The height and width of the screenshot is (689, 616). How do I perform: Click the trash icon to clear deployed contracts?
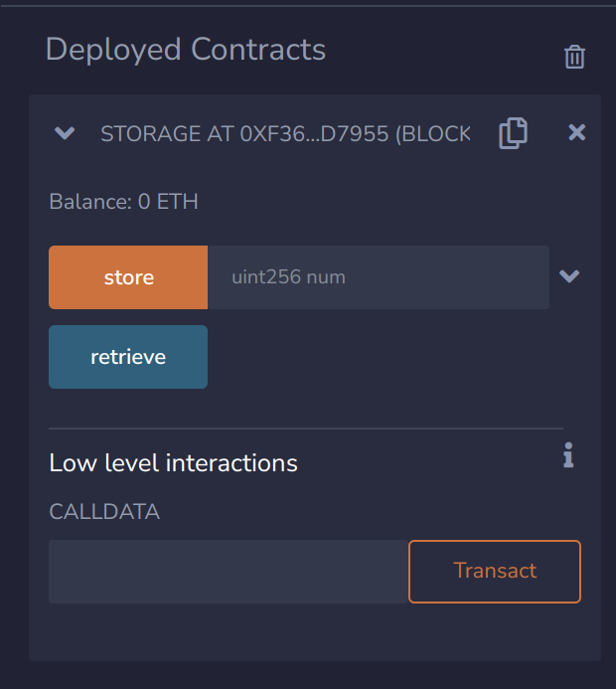coord(574,57)
